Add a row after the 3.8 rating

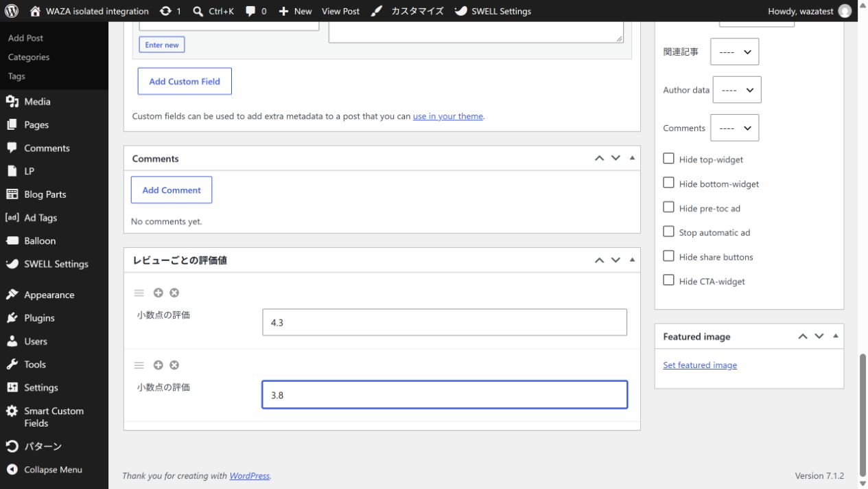click(x=159, y=365)
